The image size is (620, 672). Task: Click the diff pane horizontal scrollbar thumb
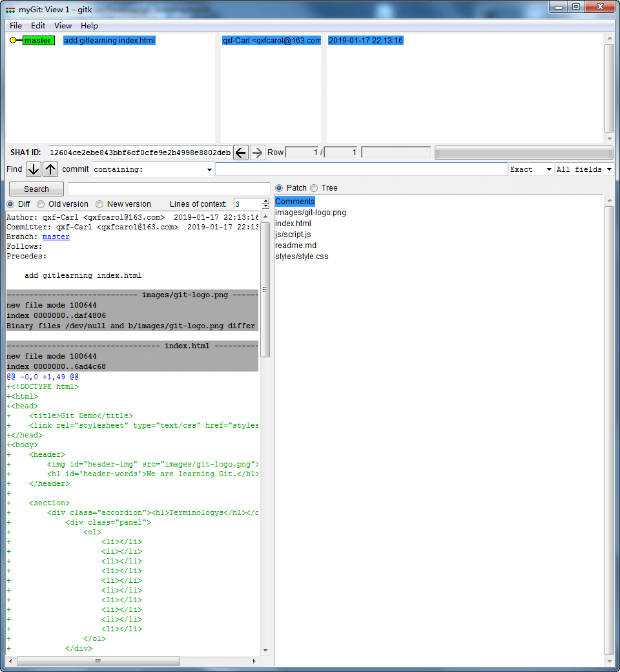[98, 661]
